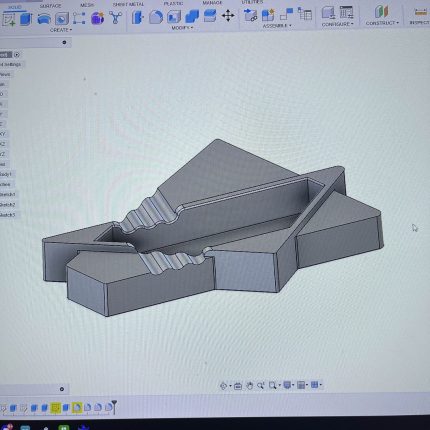This screenshot has height=430, width=430.
Task: Select the Automated Modeling branching icon
Action: tap(115, 17)
